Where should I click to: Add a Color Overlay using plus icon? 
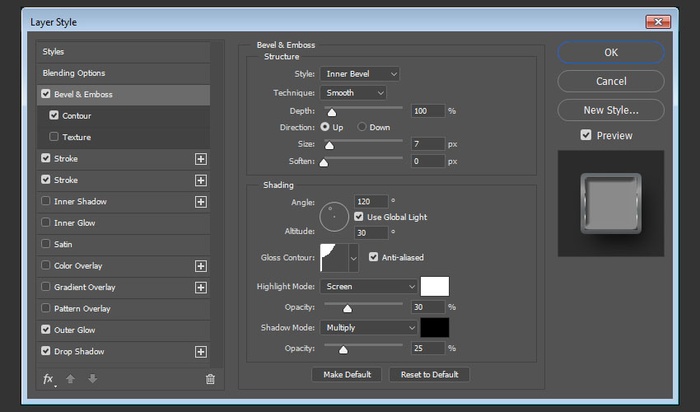[201, 266]
